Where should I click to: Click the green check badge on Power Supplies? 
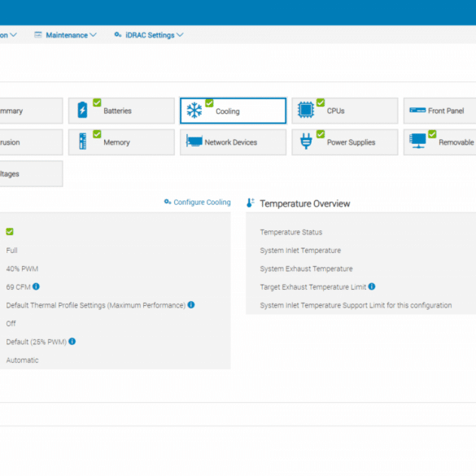click(x=321, y=134)
